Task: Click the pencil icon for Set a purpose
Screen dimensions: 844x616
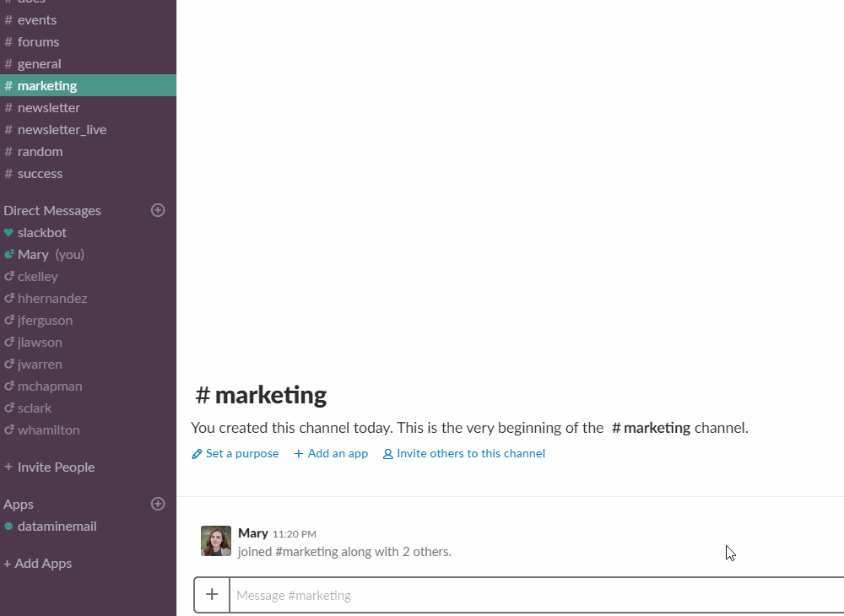Action: point(197,454)
